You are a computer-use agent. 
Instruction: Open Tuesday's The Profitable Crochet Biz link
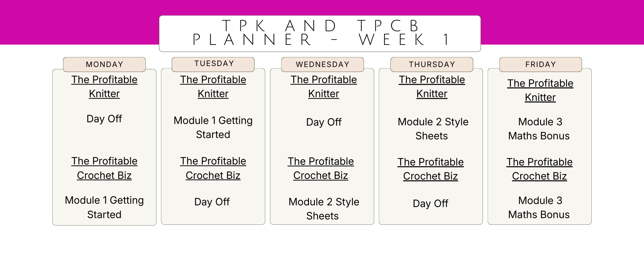(x=213, y=168)
